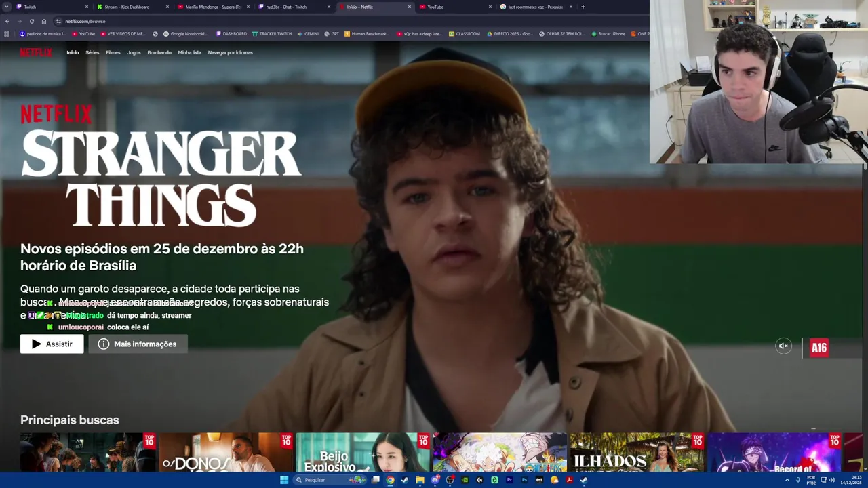The width and height of the screenshot is (868, 488).
Task: Open Navegar por idiomas
Action: [x=231, y=52]
